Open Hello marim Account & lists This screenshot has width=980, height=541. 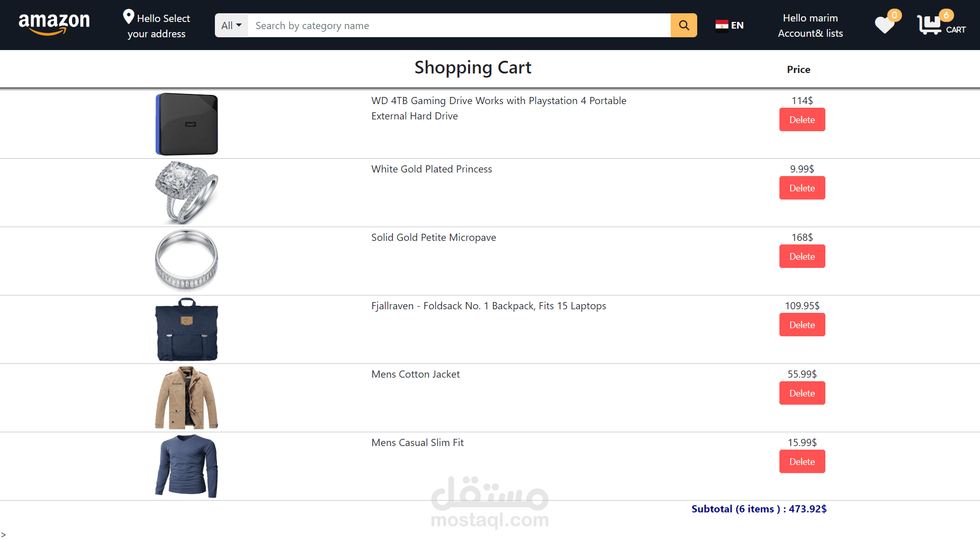click(x=810, y=26)
